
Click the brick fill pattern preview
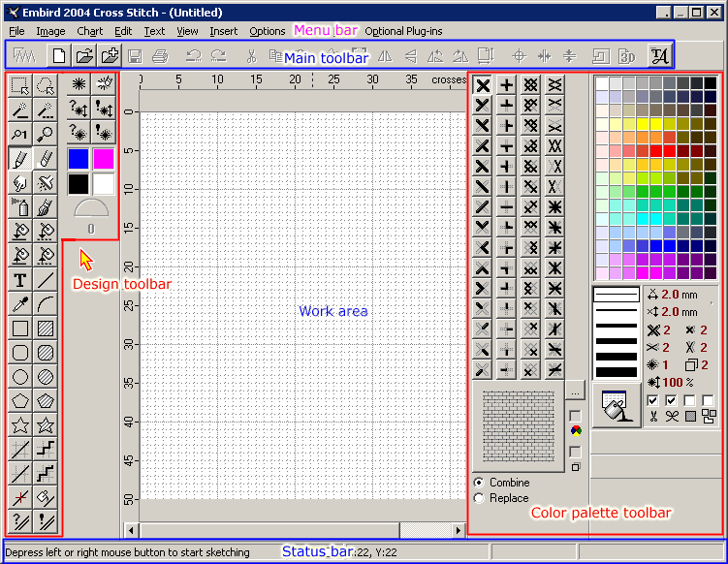519,426
